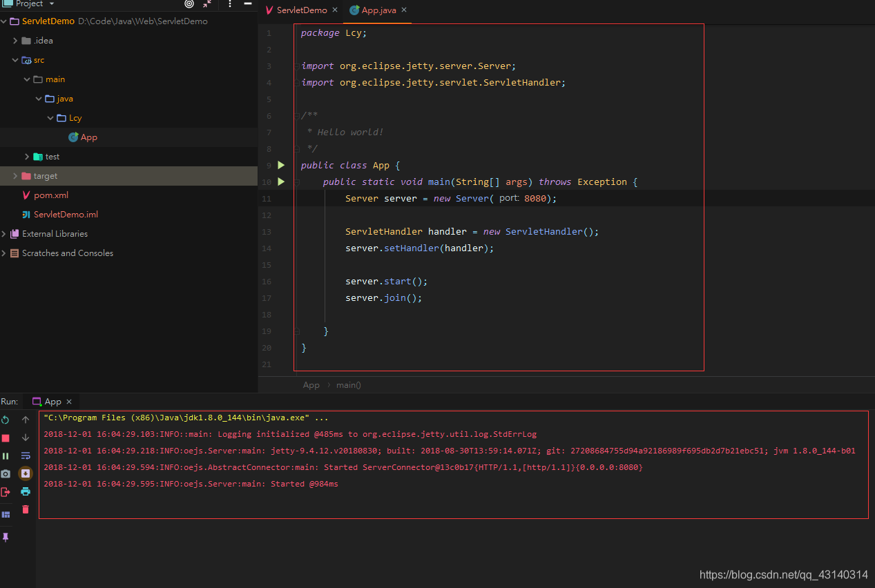This screenshot has width=875, height=588.
Task: Expand the .idea folder
Action: pos(16,41)
